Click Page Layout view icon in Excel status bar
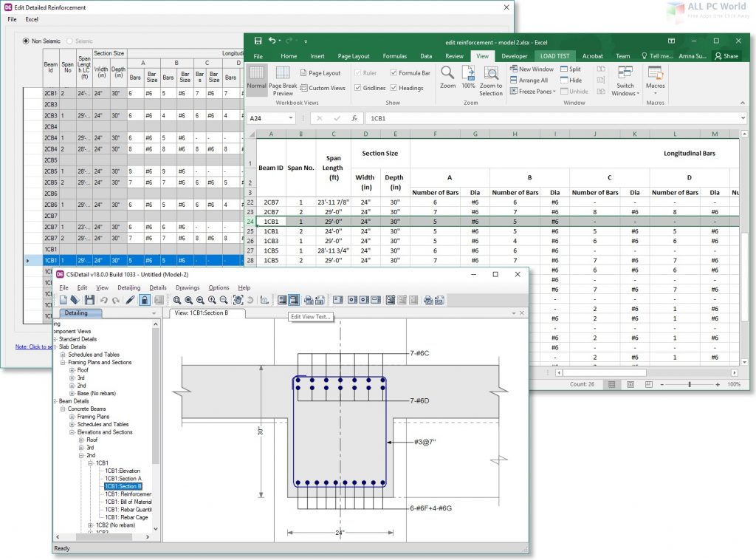This screenshot has width=756, height=560. pos(630,384)
